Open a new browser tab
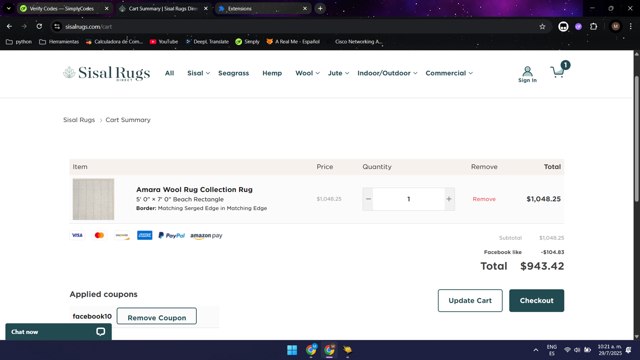 coord(320,8)
